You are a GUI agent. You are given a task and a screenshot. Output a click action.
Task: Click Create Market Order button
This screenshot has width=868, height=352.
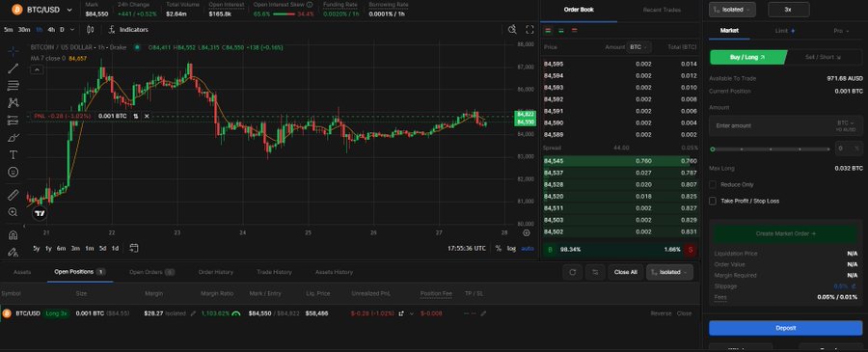click(785, 233)
